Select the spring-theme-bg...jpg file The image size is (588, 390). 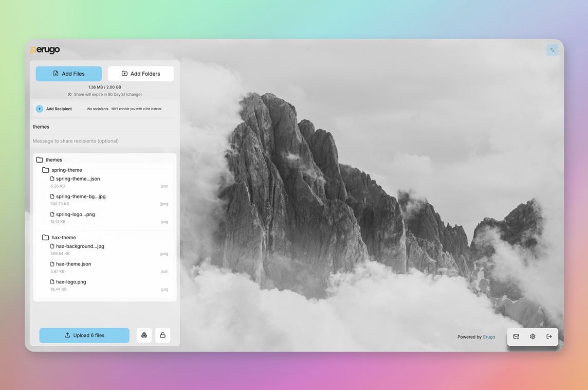(x=109, y=200)
